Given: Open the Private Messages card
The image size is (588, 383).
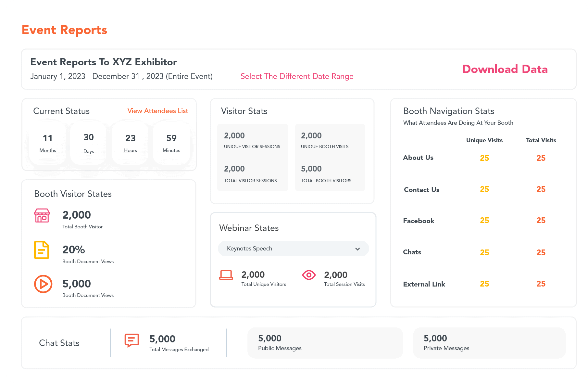Looking at the screenshot, I should coord(489,343).
